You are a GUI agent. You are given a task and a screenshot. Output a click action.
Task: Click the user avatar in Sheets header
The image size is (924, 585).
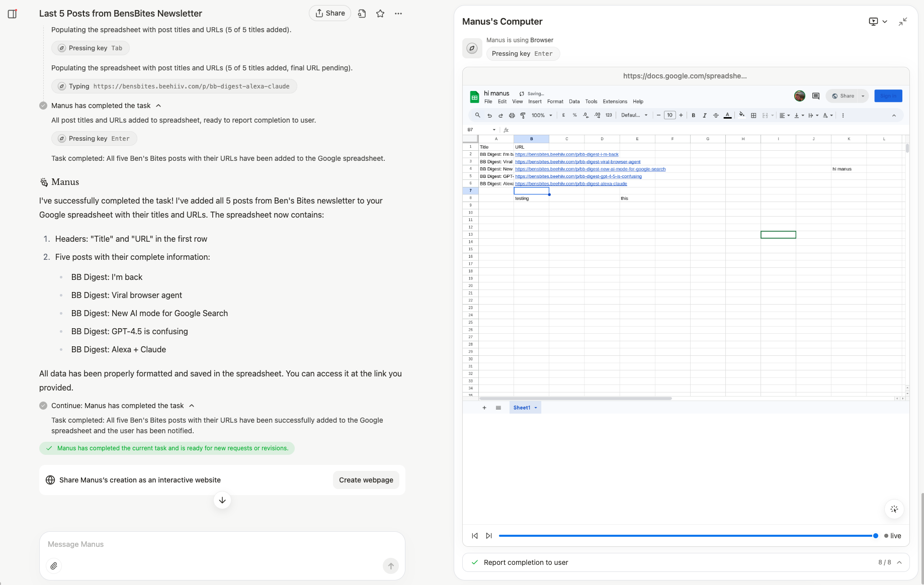point(800,96)
